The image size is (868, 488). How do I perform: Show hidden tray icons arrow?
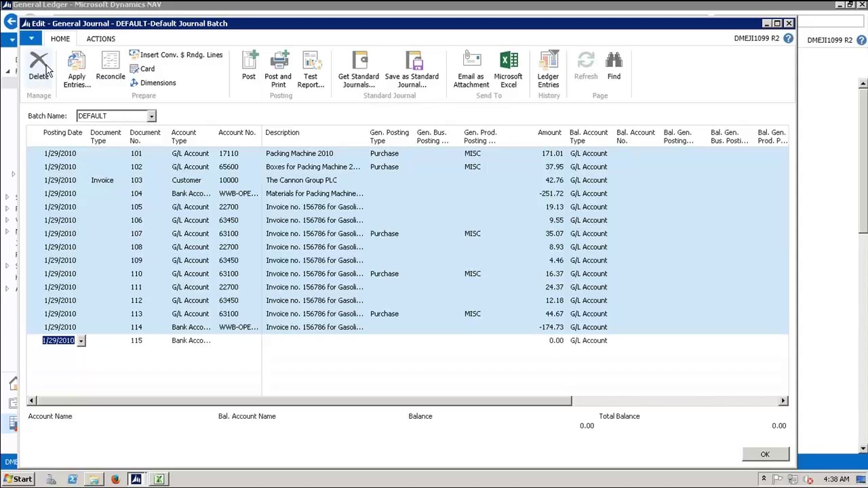(x=764, y=479)
